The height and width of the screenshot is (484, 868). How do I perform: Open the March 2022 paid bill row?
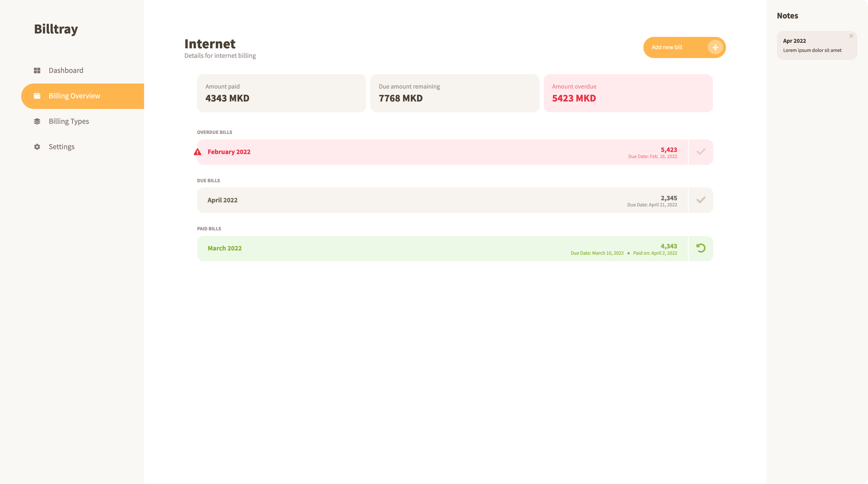tap(438, 248)
